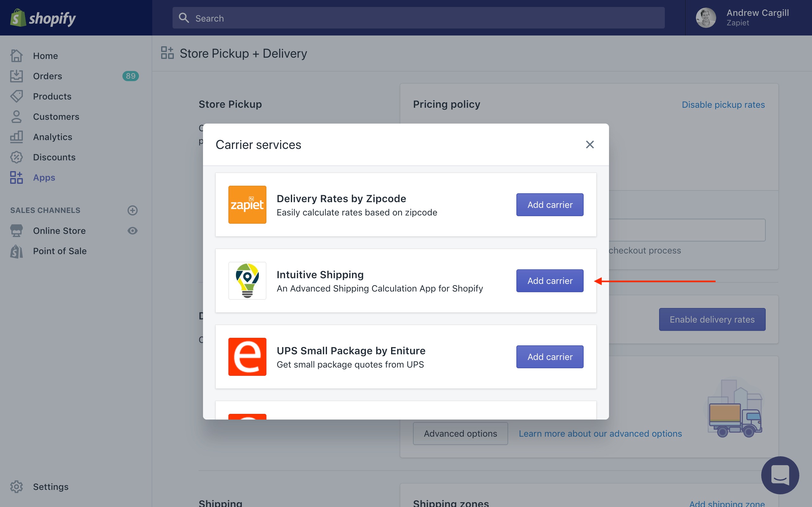
Task: Open the Analytics section
Action: pyautogui.click(x=52, y=137)
